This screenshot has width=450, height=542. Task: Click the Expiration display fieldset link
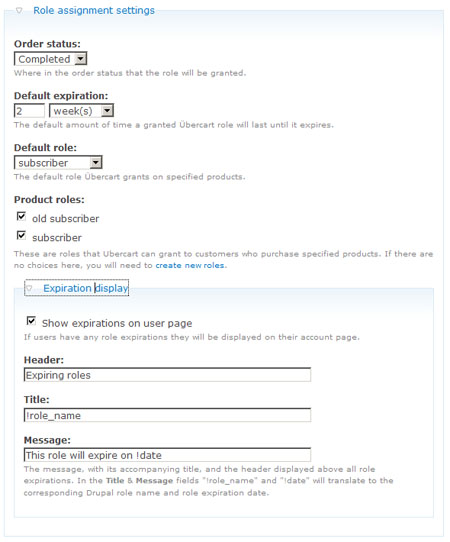85,288
